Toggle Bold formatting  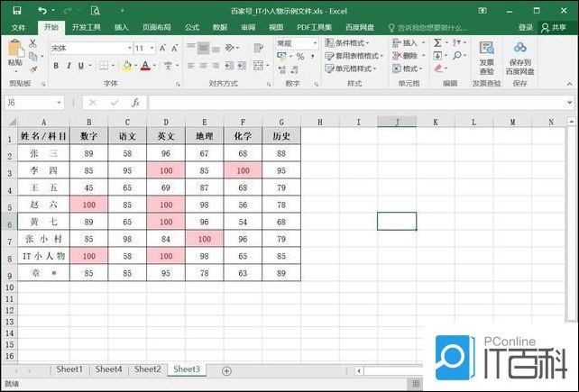[x=56, y=66]
